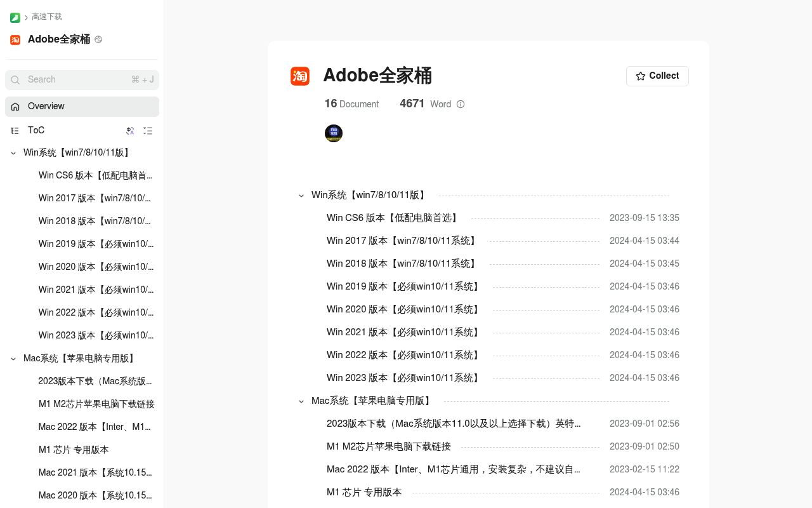Open document Win 2017 版本【win7/8/10/11系统】

point(402,241)
